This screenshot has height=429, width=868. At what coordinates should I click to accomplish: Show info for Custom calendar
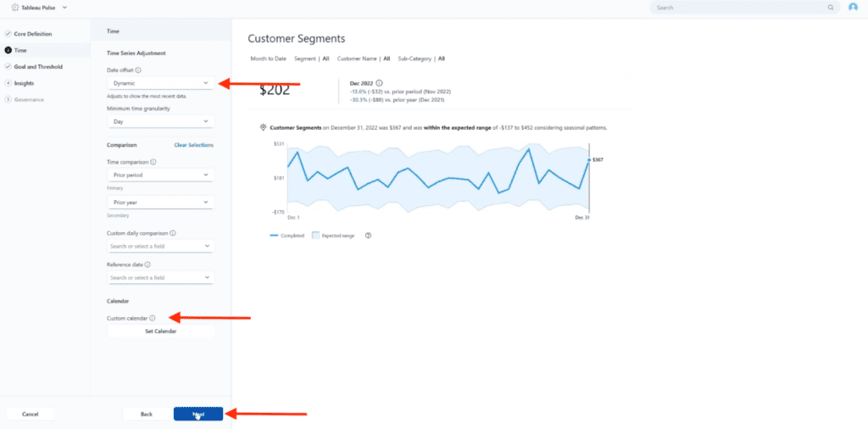153,318
